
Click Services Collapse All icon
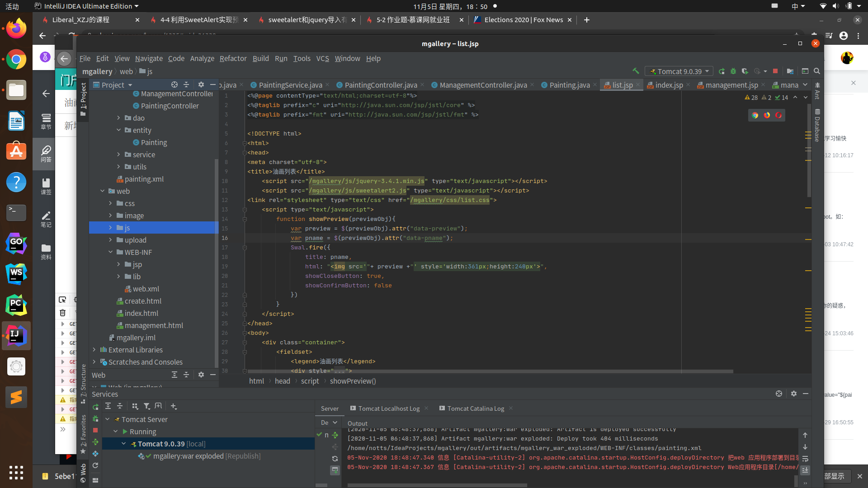point(120,406)
